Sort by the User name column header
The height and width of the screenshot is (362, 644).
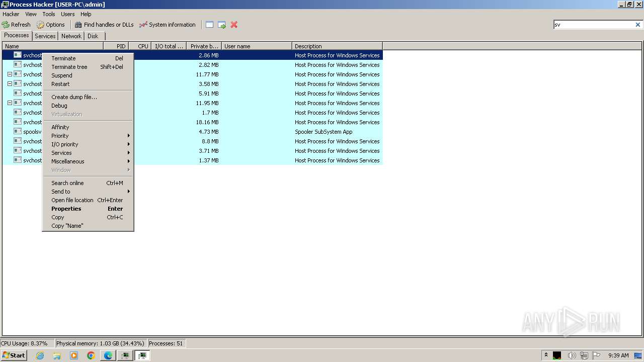point(257,46)
